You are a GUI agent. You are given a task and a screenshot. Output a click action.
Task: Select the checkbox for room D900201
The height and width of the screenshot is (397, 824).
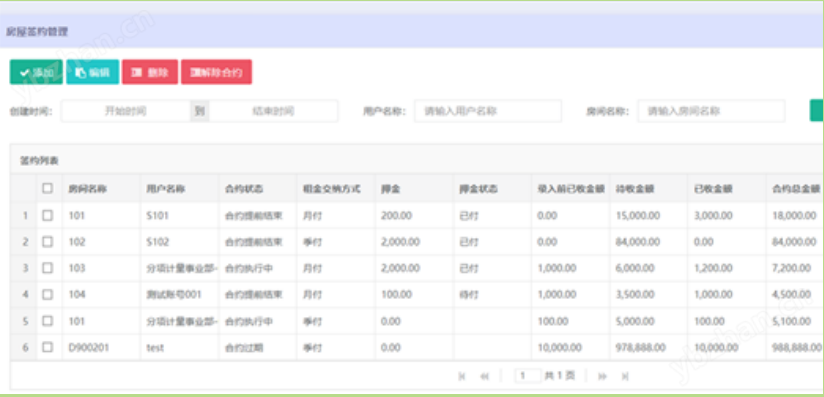click(47, 347)
